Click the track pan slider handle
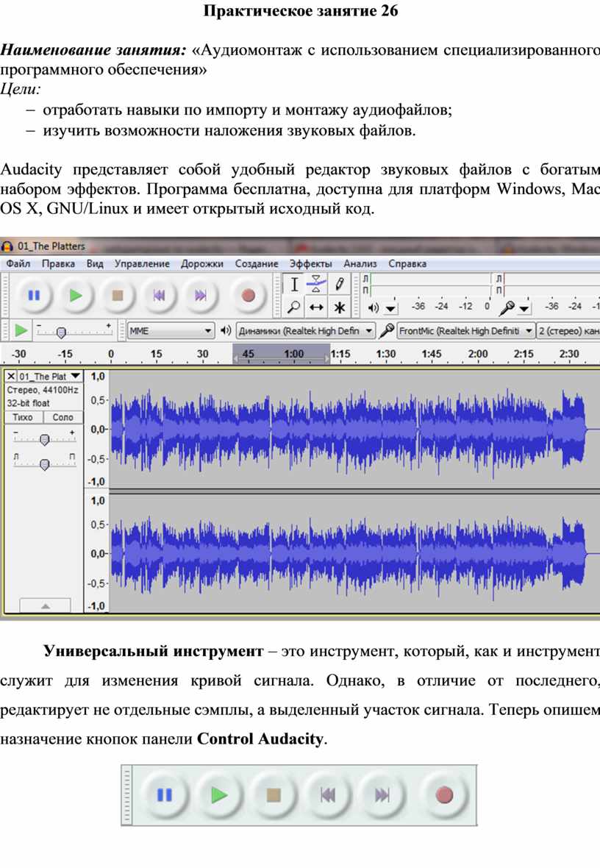This screenshot has width=600, height=868. click(44, 464)
